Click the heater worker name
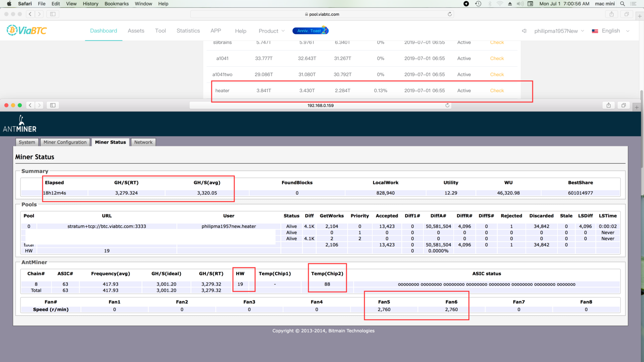 [222, 90]
